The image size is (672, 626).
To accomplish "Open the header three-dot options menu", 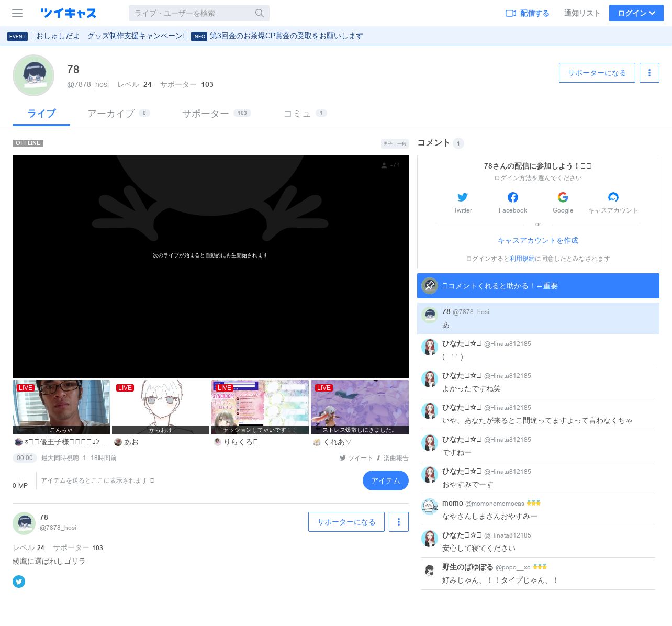I will [x=649, y=73].
